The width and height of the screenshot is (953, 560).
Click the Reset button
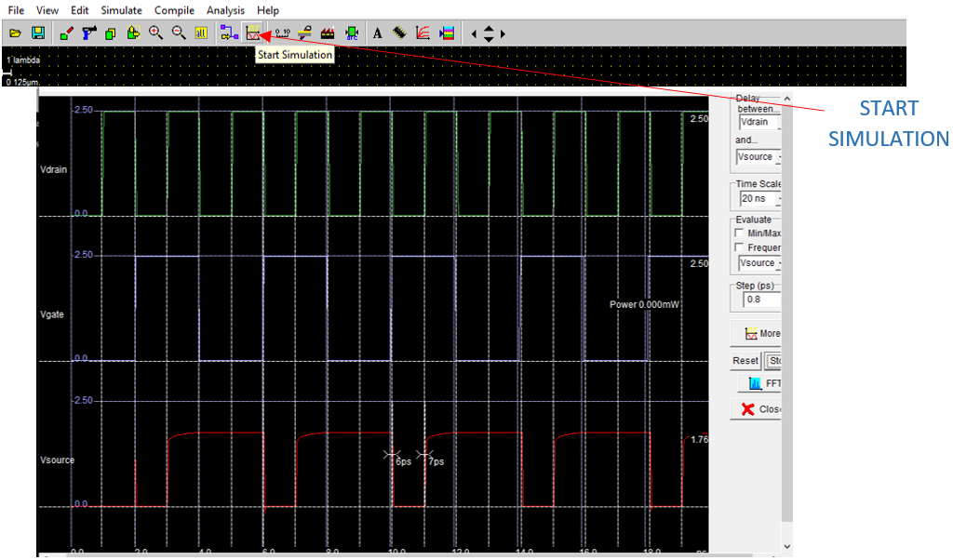coord(745,361)
